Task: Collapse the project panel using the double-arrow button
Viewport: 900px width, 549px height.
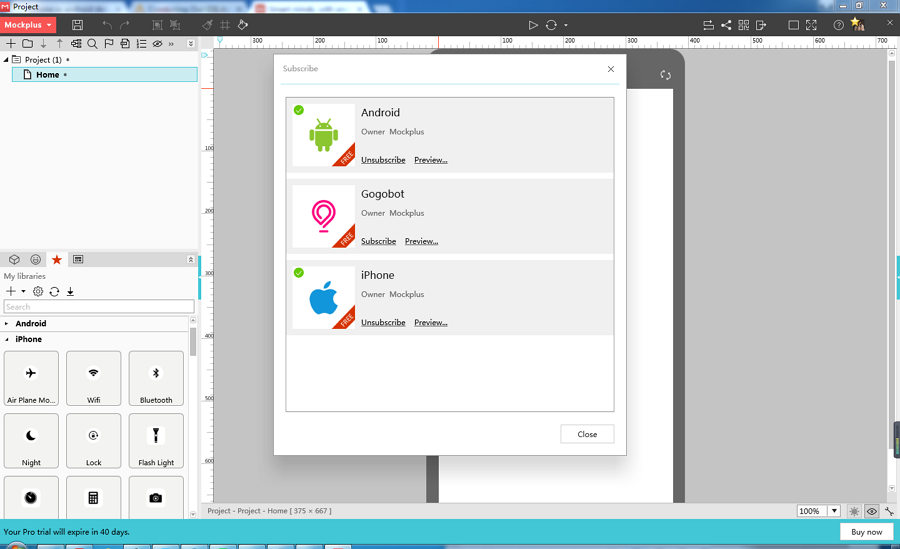Action: (191, 44)
